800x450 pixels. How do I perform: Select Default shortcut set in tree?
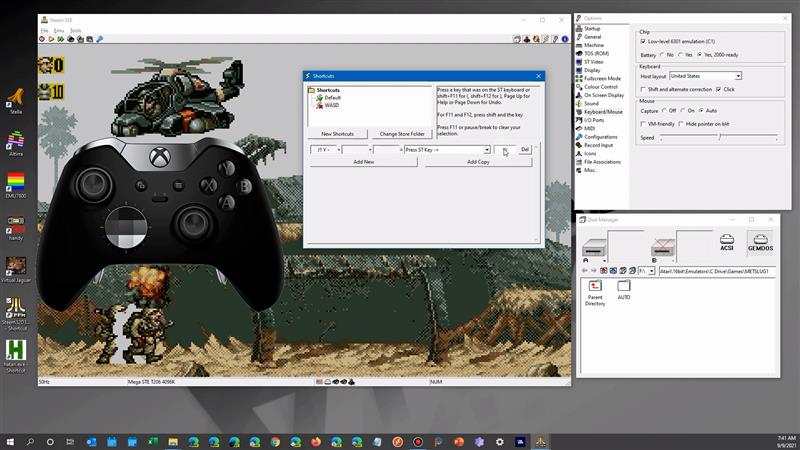click(x=328, y=97)
